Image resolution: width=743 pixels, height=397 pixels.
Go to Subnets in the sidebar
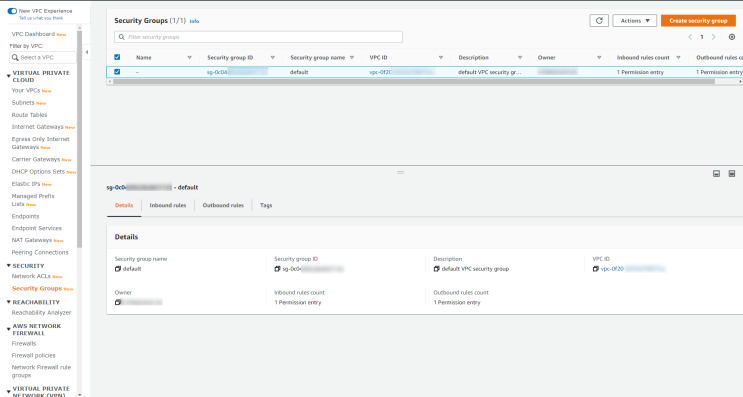[23, 103]
